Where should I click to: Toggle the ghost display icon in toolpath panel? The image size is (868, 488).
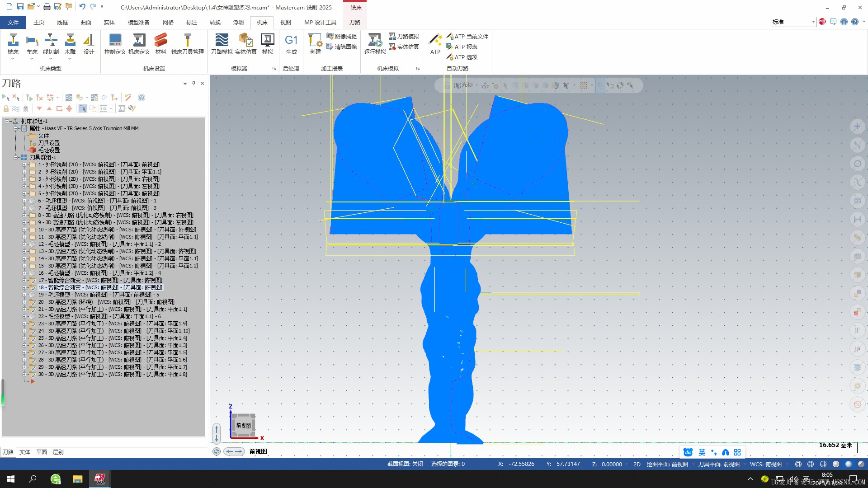[x=26, y=109]
